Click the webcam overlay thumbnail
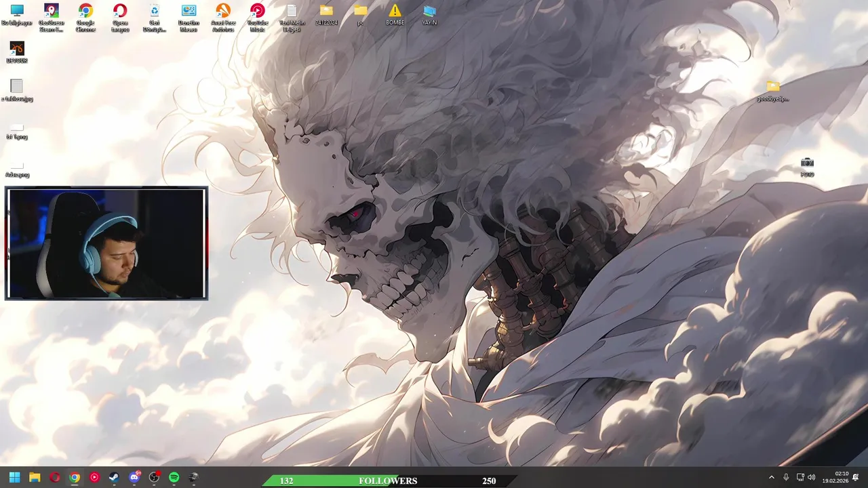 106,243
